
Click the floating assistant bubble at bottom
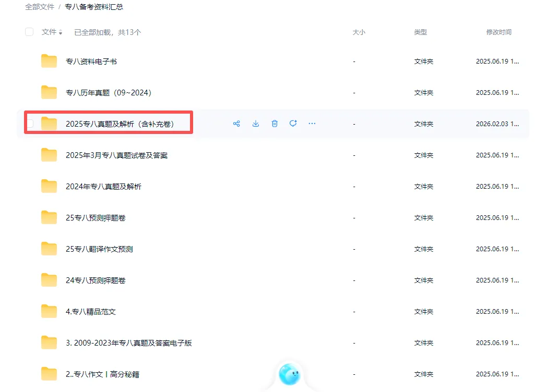click(290, 374)
